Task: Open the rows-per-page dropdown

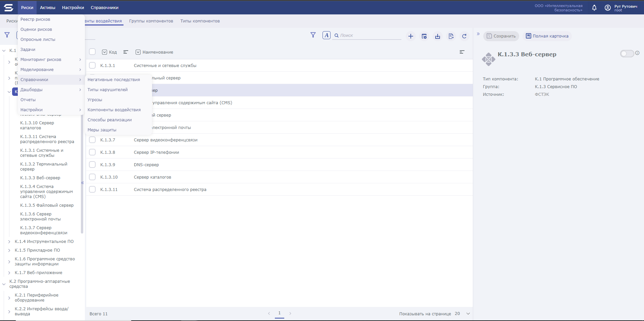Action: (468, 314)
